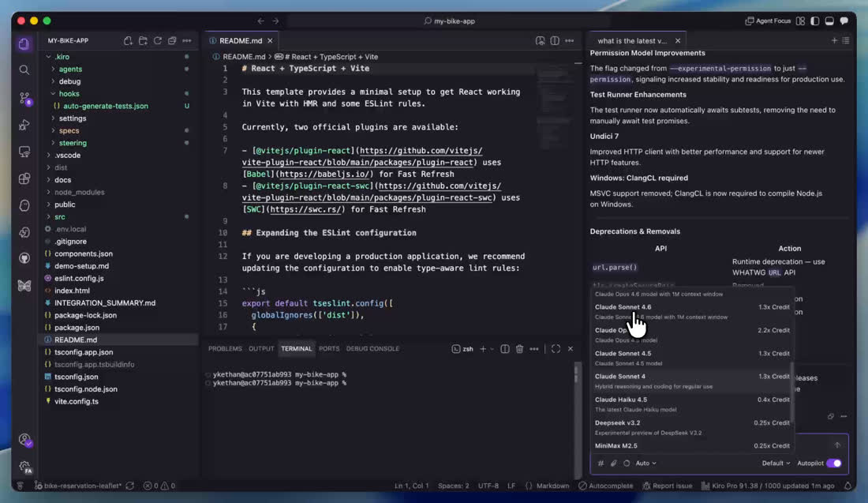The image size is (868, 503).
Task: Open preview for README.md
Action: pyautogui.click(x=540, y=40)
